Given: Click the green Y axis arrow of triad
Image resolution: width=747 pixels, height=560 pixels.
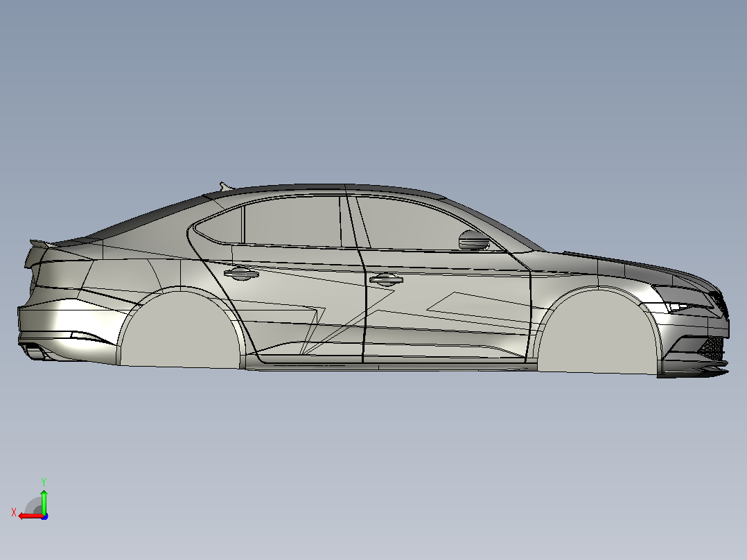Looking at the screenshot, I should [x=44, y=501].
